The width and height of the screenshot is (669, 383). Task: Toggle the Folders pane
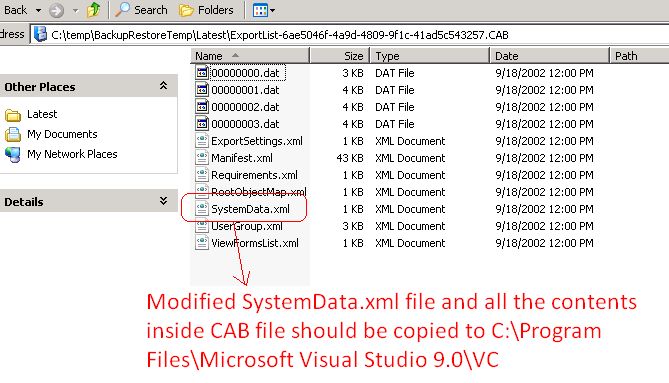(x=206, y=10)
